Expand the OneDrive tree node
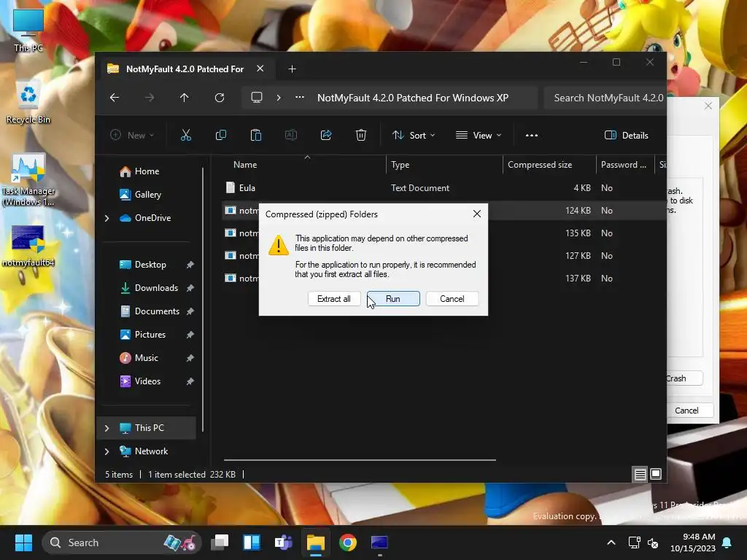This screenshot has height=560, width=747. tap(107, 218)
